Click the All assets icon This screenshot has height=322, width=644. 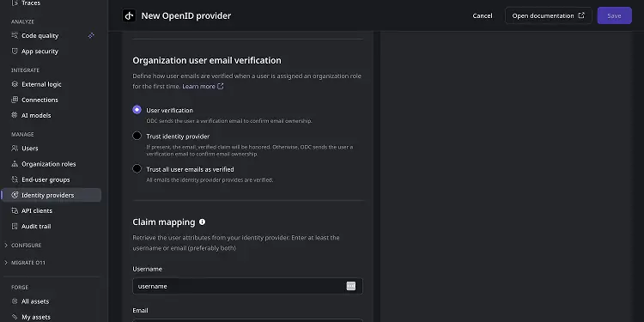click(15, 301)
